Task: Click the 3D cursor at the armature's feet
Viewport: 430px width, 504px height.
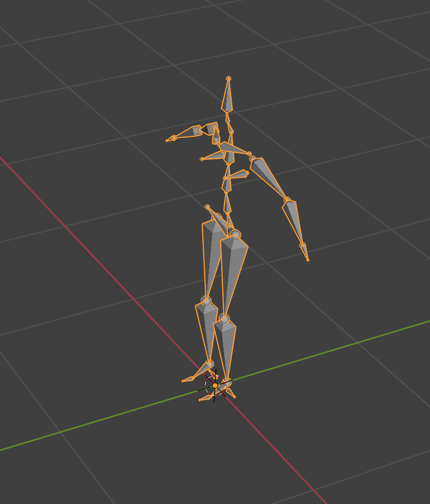Action: coord(215,385)
